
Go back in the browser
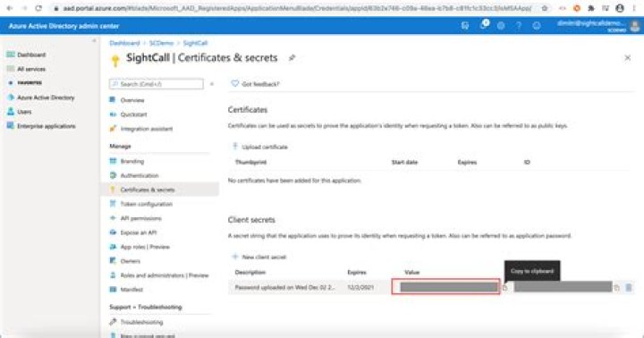point(10,8)
